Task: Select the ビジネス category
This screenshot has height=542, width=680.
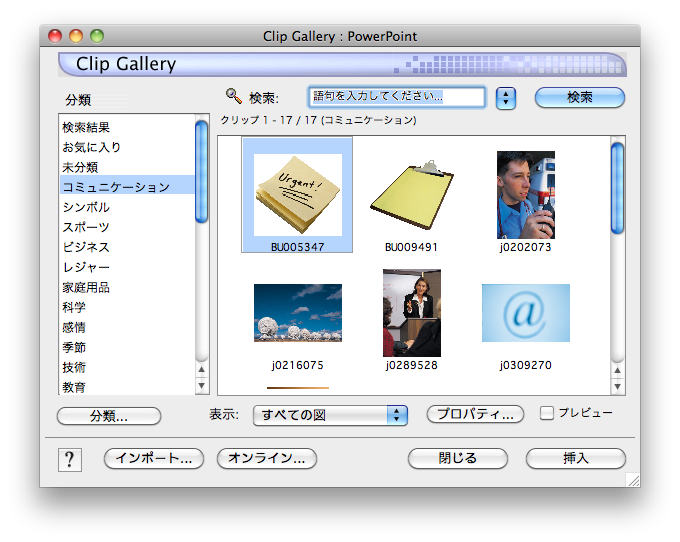Action: (x=86, y=247)
